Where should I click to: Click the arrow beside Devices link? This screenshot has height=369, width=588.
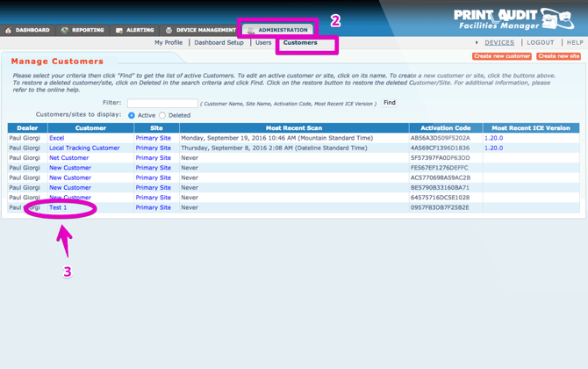coord(477,42)
